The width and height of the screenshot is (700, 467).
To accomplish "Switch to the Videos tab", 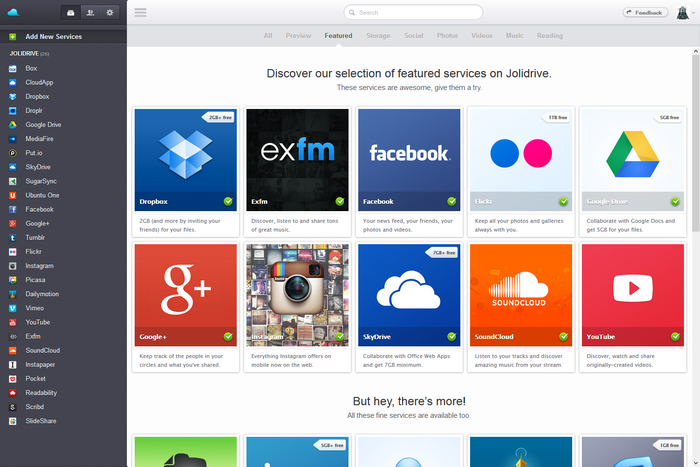I will [482, 36].
